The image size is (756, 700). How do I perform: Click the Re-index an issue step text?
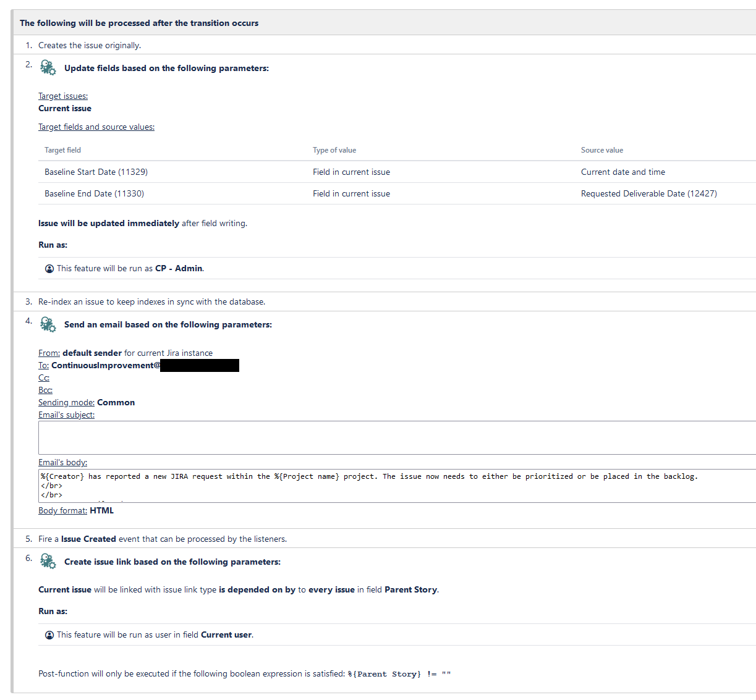coord(151,302)
